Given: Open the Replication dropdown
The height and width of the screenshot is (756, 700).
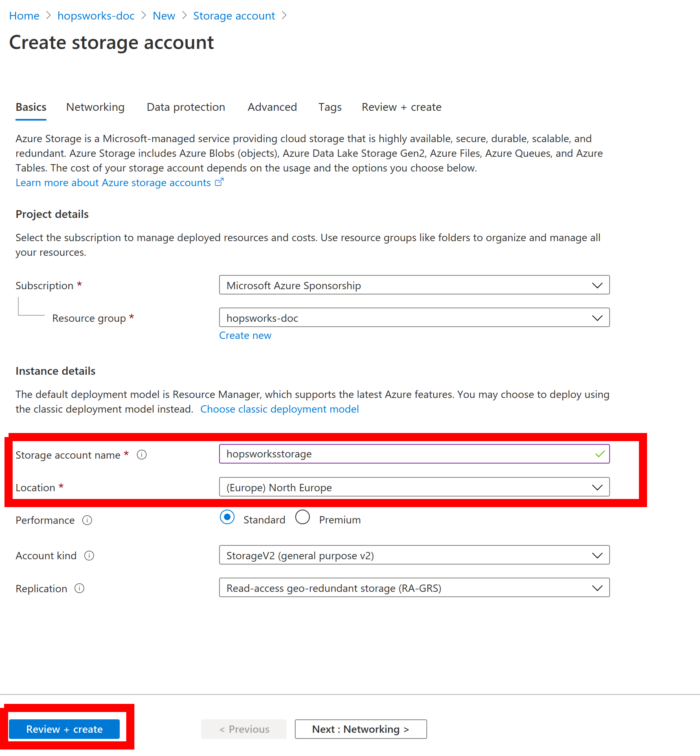Looking at the screenshot, I should (414, 588).
